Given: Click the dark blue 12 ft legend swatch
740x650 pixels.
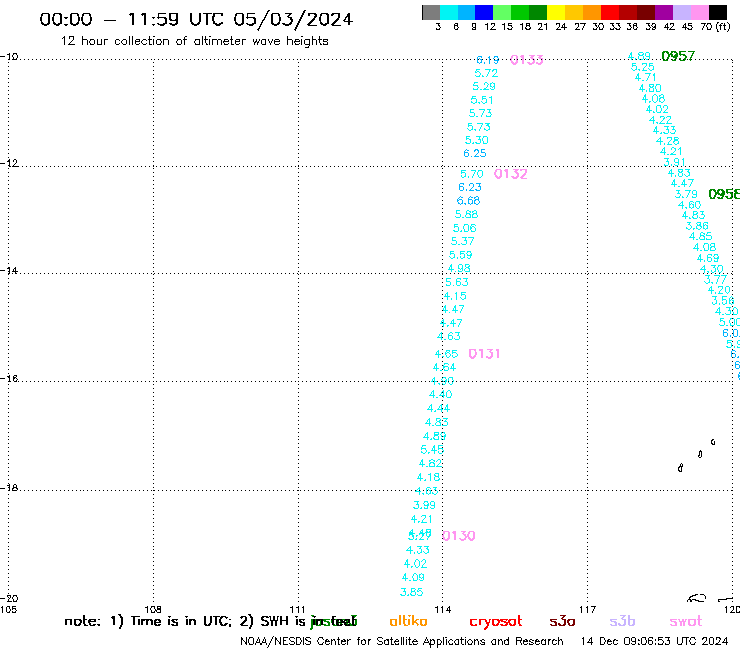Looking at the screenshot, I should pos(485,12).
